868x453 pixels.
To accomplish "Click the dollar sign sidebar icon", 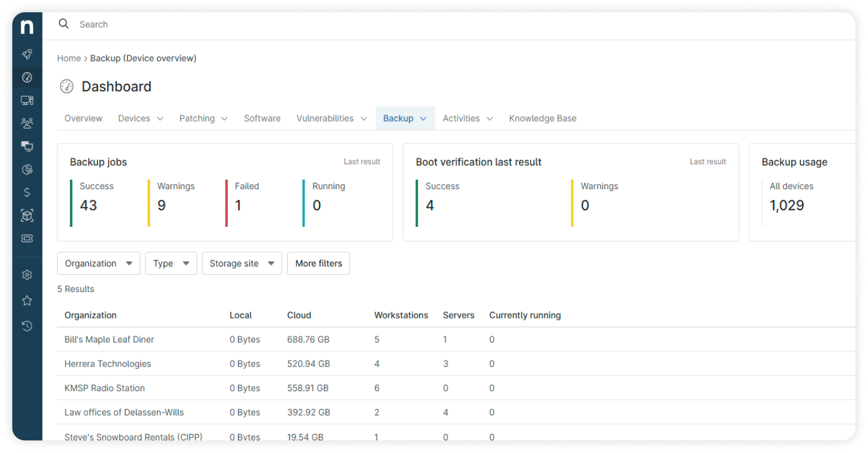I will (27, 192).
